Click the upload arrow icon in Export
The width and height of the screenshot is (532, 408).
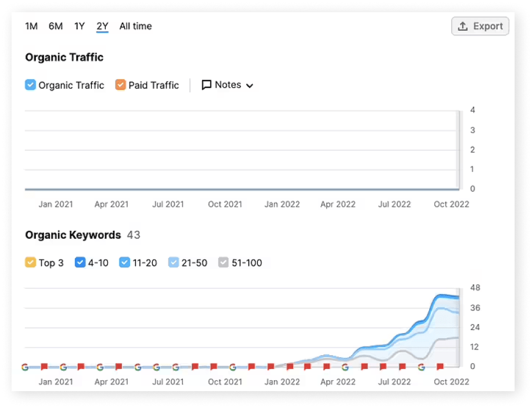point(463,26)
